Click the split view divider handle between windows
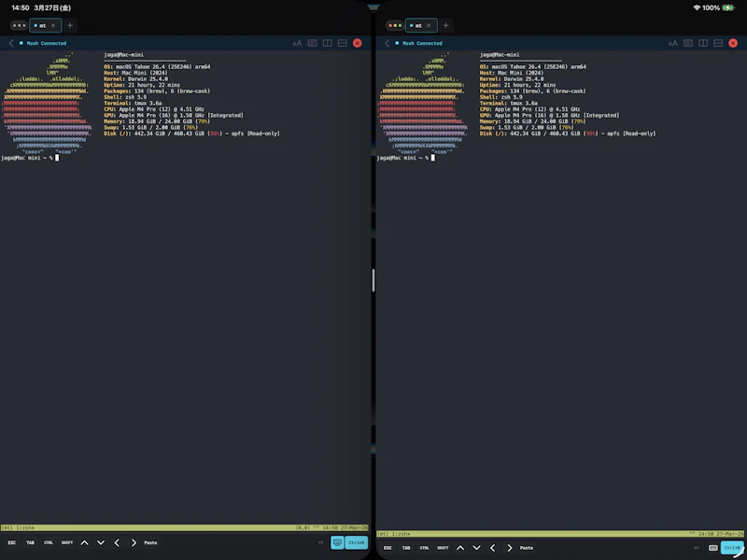Viewport: 747px width, 560px height. tap(373, 280)
